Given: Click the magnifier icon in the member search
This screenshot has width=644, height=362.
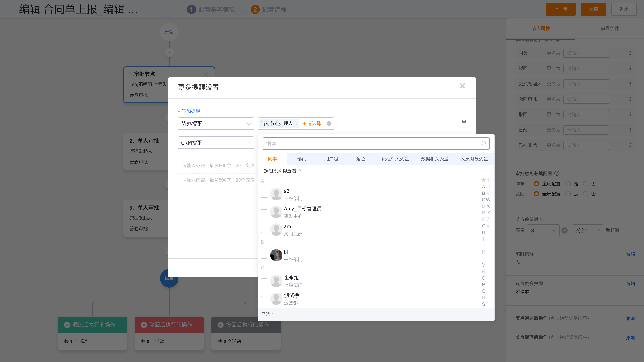Looking at the screenshot, I should (x=484, y=144).
